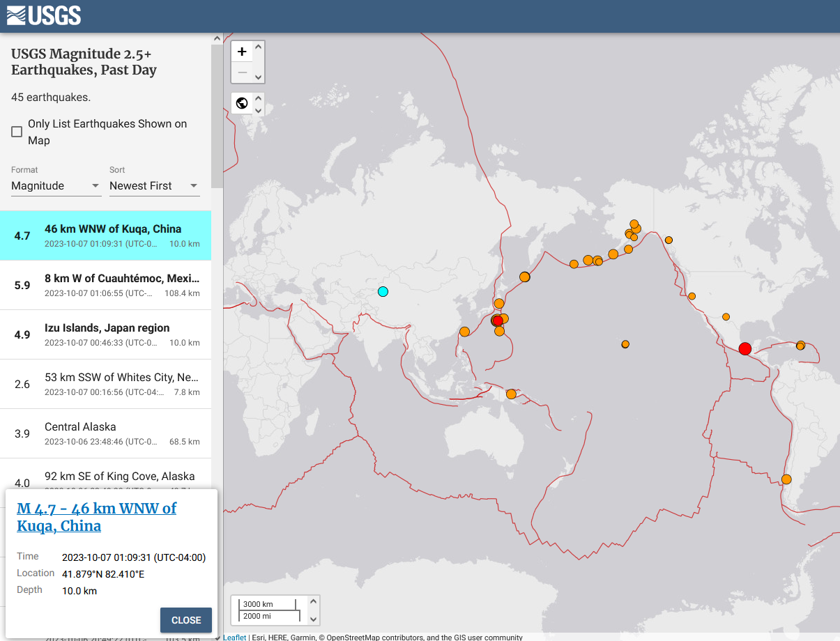Click the USGS logo in the header
Screen dimensions: 840x641
44,15
